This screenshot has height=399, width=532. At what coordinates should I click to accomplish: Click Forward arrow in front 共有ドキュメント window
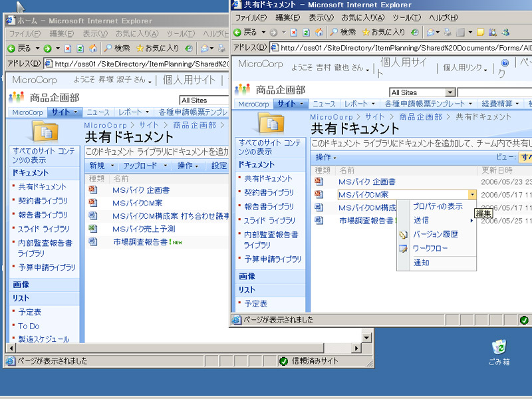click(274, 32)
